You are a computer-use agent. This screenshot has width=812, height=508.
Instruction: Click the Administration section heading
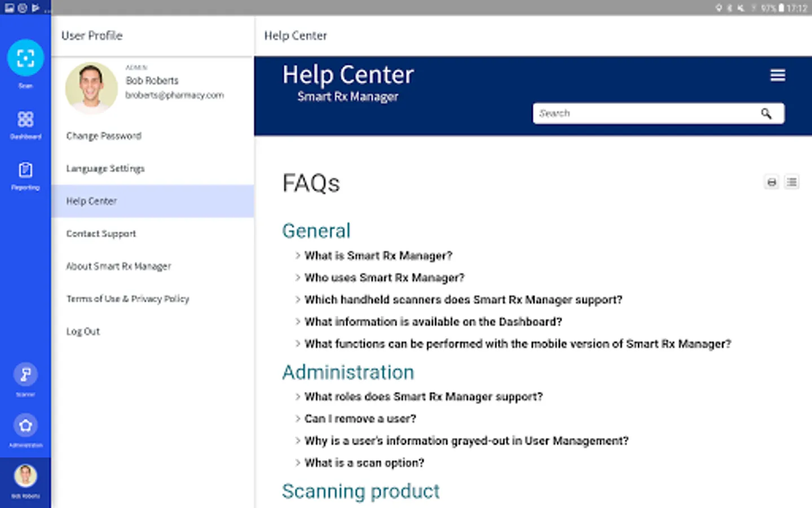click(x=348, y=373)
